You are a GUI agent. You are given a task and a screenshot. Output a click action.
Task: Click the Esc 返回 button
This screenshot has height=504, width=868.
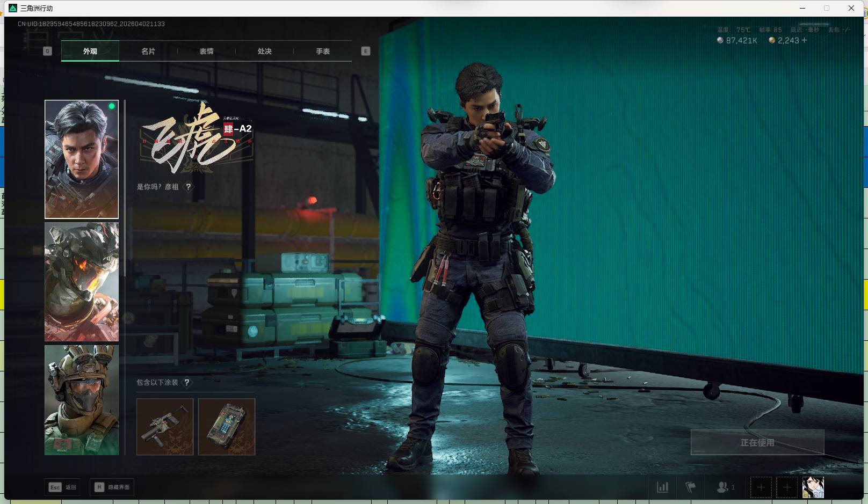click(x=63, y=487)
